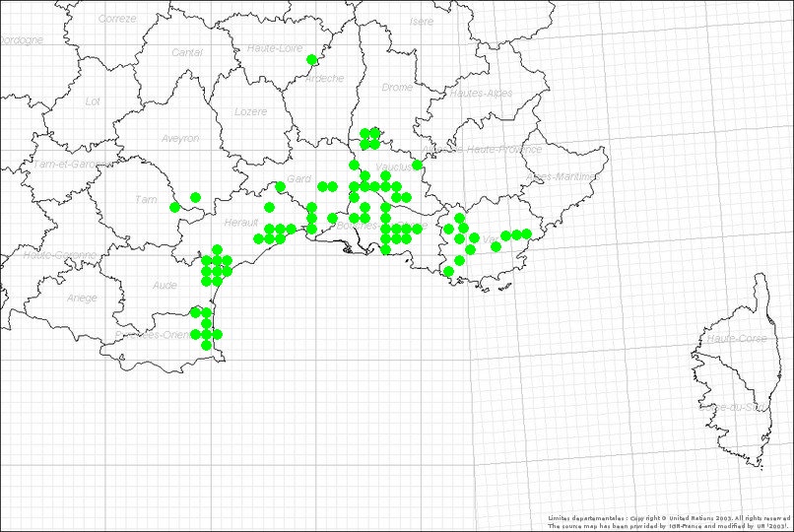This screenshot has height=532, width=794.
Task: Click the Correze department label
Action: 117,19
